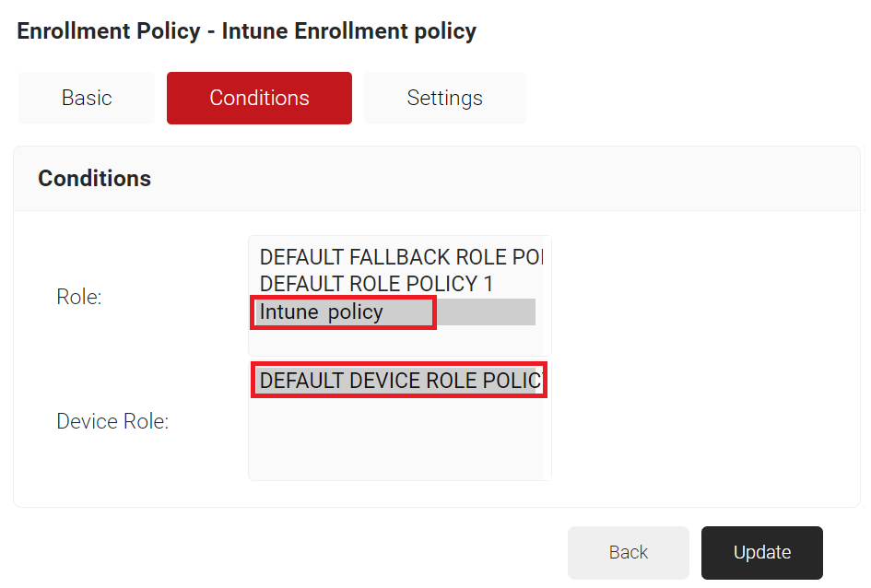Click empty space left of the Back button
The height and width of the screenshot is (588, 871).
(288, 552)
